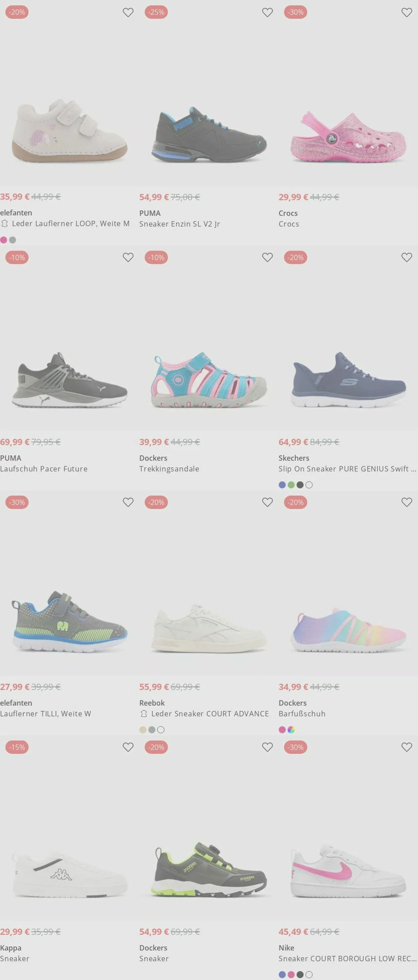Click heart icon on pink Crocs
Viewport: 418px width, 980px height.
[407, 13]
